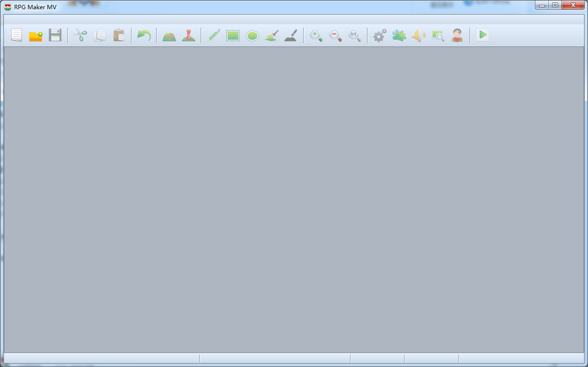
Task: Cut using the scissors icon
Action: 80,35
